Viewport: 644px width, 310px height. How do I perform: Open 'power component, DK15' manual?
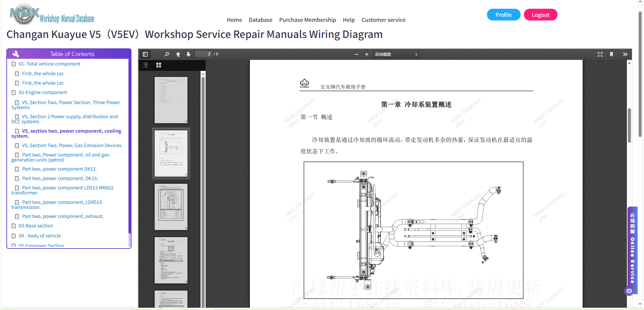click(60, 178)
